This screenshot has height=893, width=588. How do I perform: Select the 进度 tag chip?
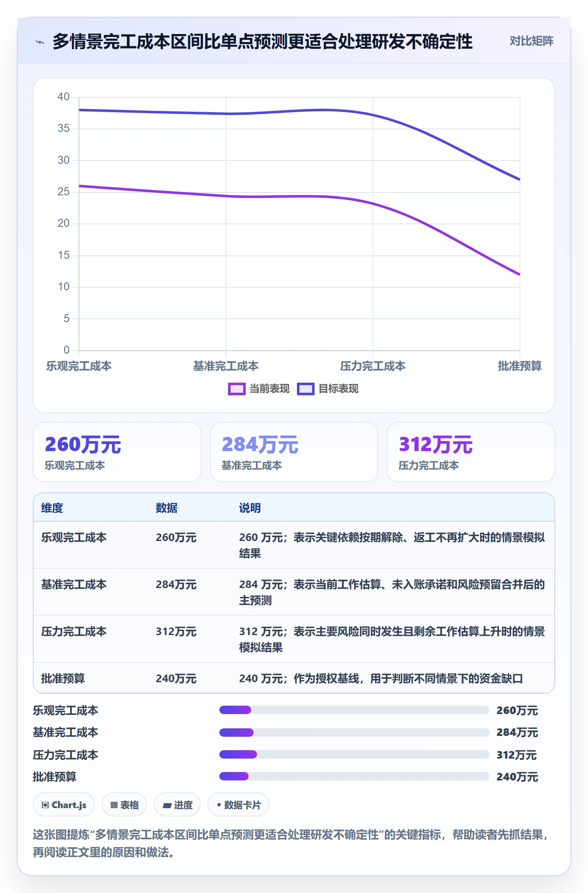(177, 805)
